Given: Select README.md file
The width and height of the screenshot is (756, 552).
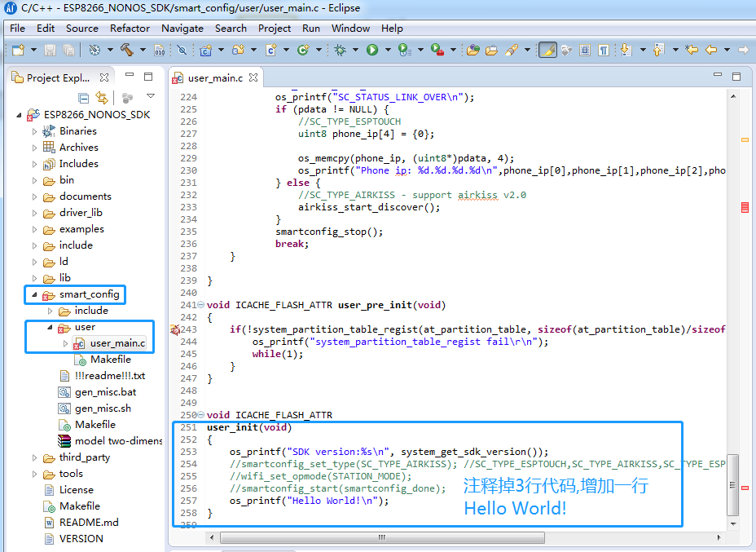Looking at the screenshot, I should click(x=89, y=523).
